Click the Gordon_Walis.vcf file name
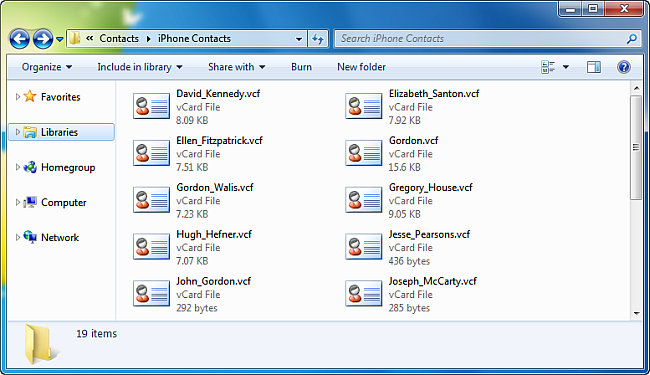 pos(215,187)
